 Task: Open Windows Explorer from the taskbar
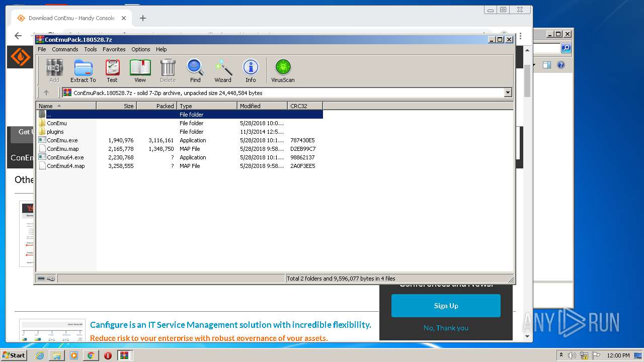point(57,355)
